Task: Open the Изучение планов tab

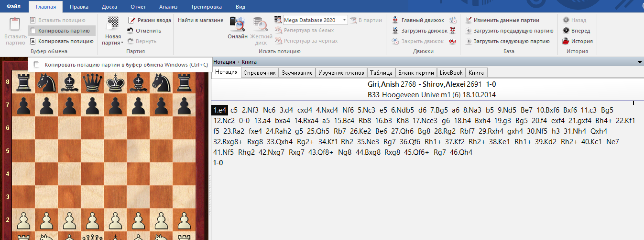Action: (341, 73)
